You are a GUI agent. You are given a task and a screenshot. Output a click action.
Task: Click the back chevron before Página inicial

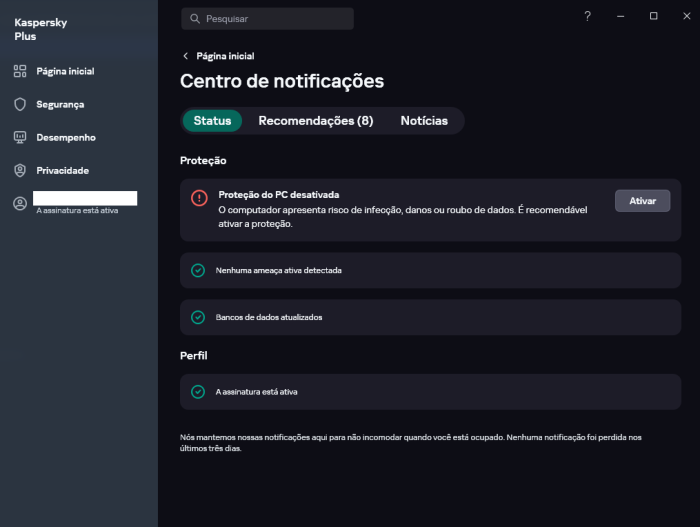185,56
